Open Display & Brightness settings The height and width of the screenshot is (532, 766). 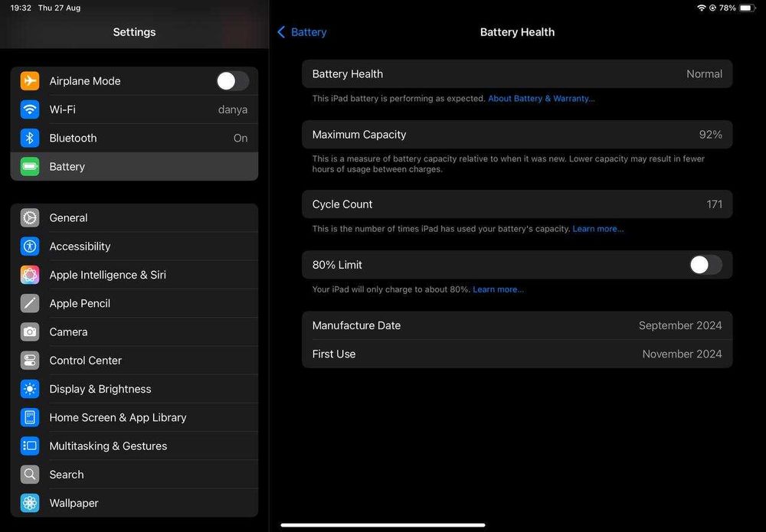(134, 389)
